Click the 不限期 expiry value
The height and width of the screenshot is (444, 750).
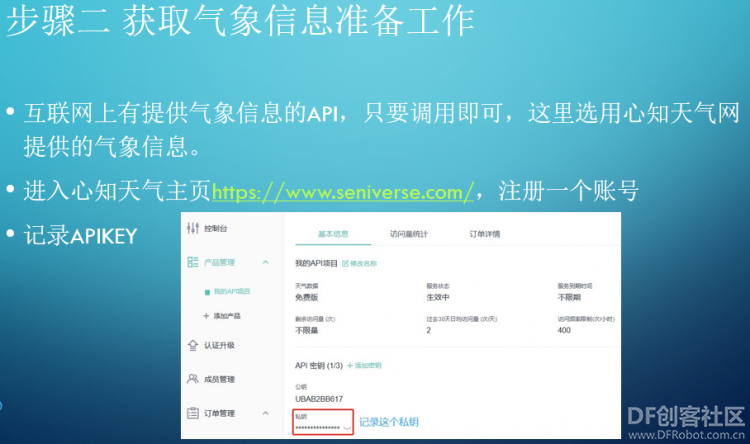pos(569,298)
